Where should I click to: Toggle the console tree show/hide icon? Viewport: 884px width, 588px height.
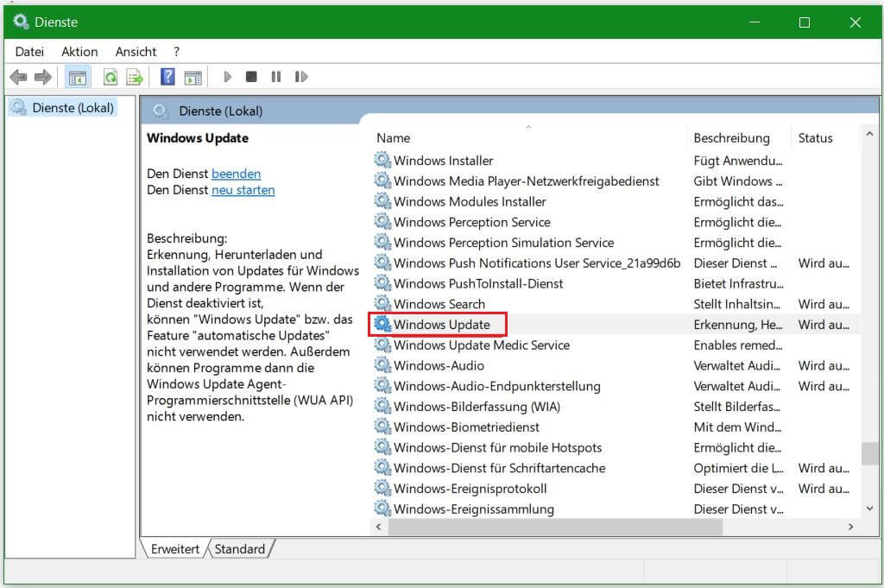coord(77,77)
